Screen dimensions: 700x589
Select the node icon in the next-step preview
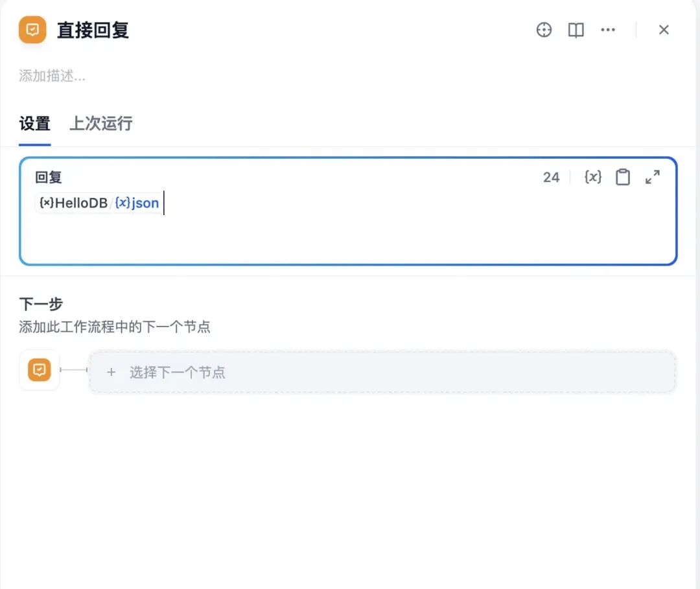pos(39,370)
